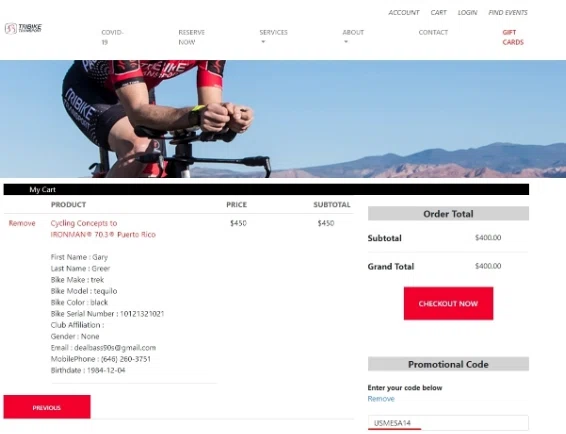This screenshot has width=566, height=434.
Task: Click the About menu label
Action: pyautogui.click(x=353, y=32)
